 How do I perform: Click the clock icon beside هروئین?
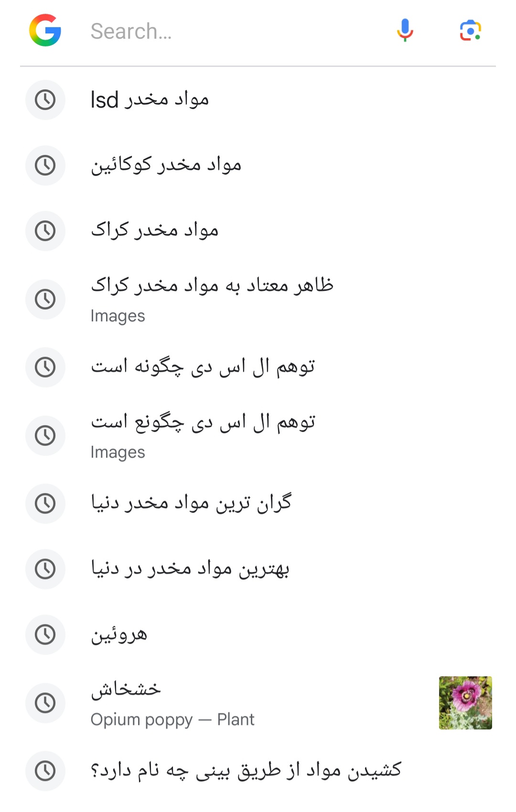tap(45, 635)
